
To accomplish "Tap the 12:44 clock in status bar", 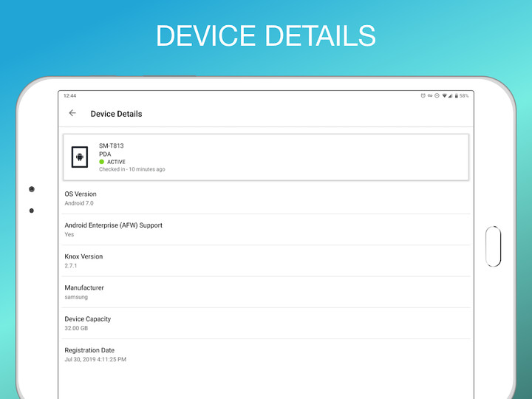I will click(69, 96).
